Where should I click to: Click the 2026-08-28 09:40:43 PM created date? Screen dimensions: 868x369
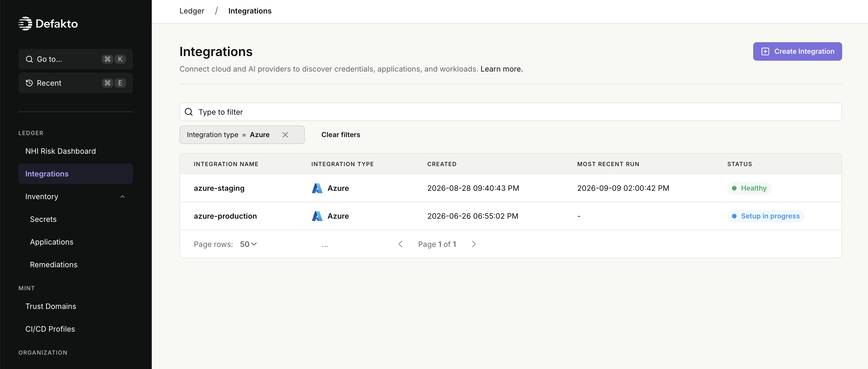tap(473, 188)
